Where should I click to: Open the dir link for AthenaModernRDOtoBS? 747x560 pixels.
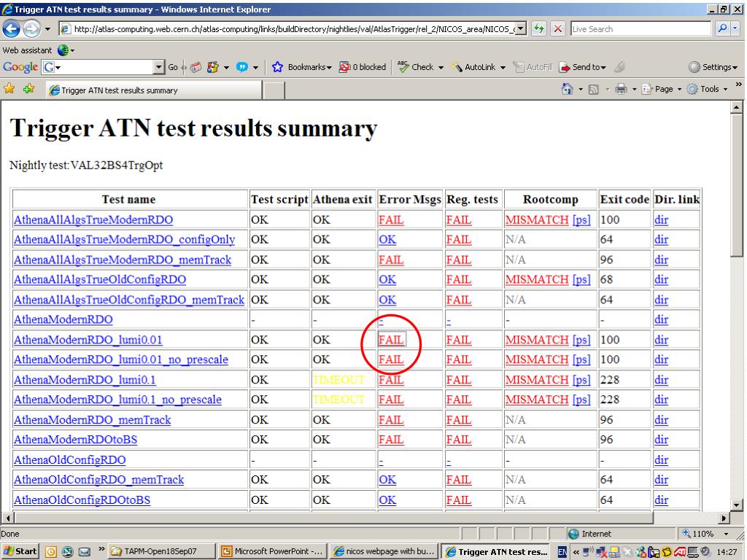point(661,440)
